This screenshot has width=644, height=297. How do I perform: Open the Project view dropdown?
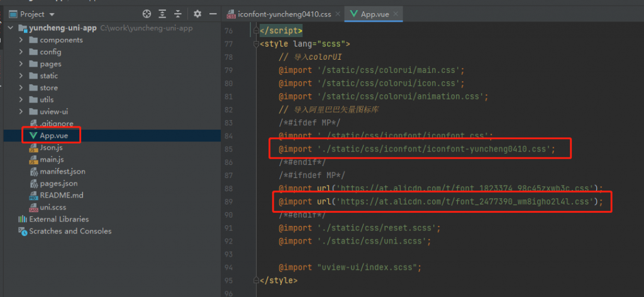coord(52,14)
